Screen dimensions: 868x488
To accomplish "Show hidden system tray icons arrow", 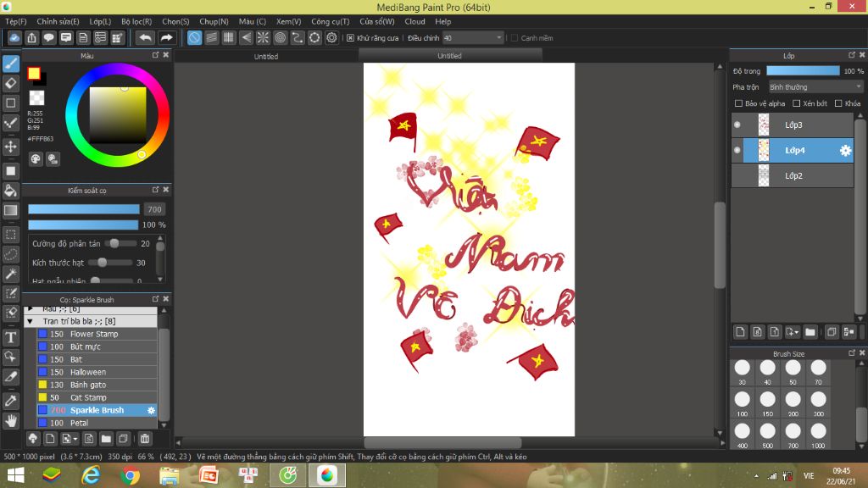I will tap(756, 476).
